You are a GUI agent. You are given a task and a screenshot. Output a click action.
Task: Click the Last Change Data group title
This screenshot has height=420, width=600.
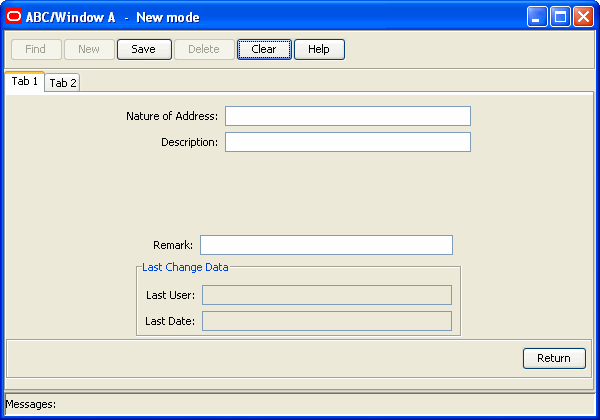(185, 267)
